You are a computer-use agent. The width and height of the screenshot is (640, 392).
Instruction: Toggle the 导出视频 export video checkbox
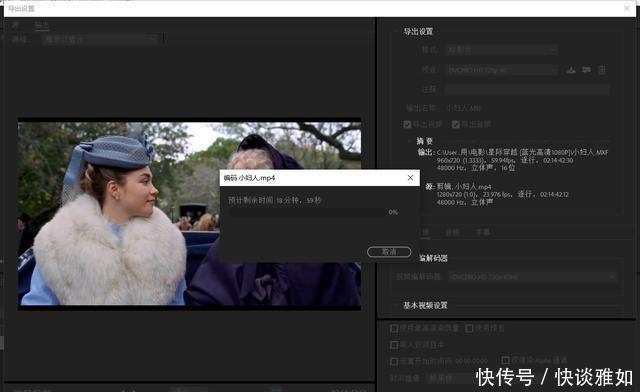(x=407, y=124)
